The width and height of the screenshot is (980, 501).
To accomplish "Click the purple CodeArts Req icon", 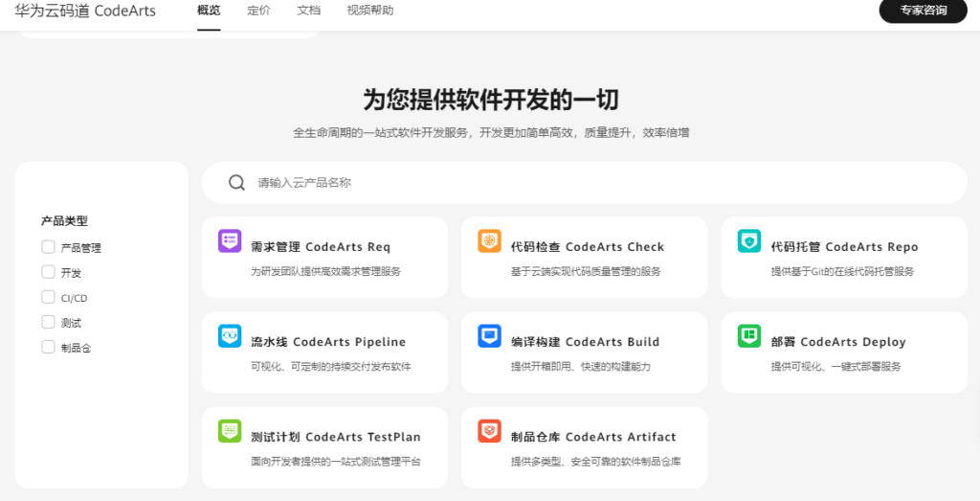I will pos(230,240).
